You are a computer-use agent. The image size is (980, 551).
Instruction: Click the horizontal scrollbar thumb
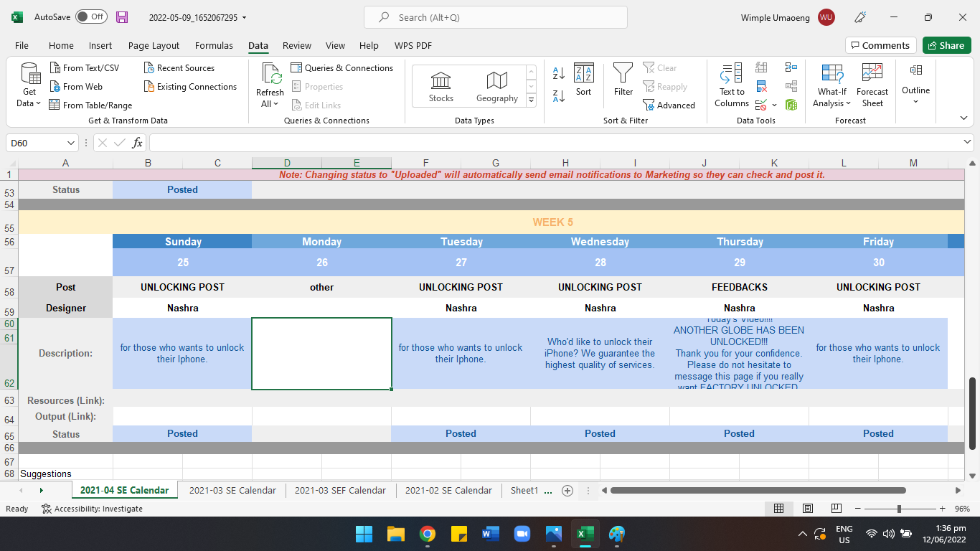758,491
